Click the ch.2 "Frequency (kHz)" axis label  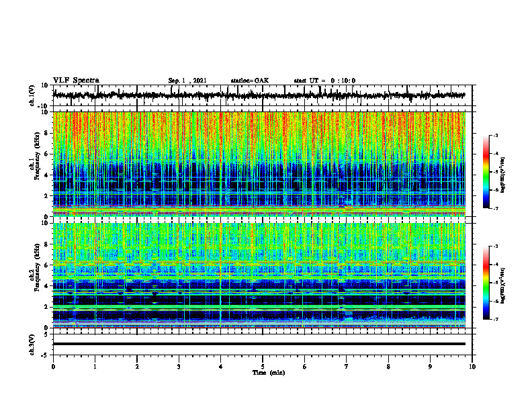37,267
